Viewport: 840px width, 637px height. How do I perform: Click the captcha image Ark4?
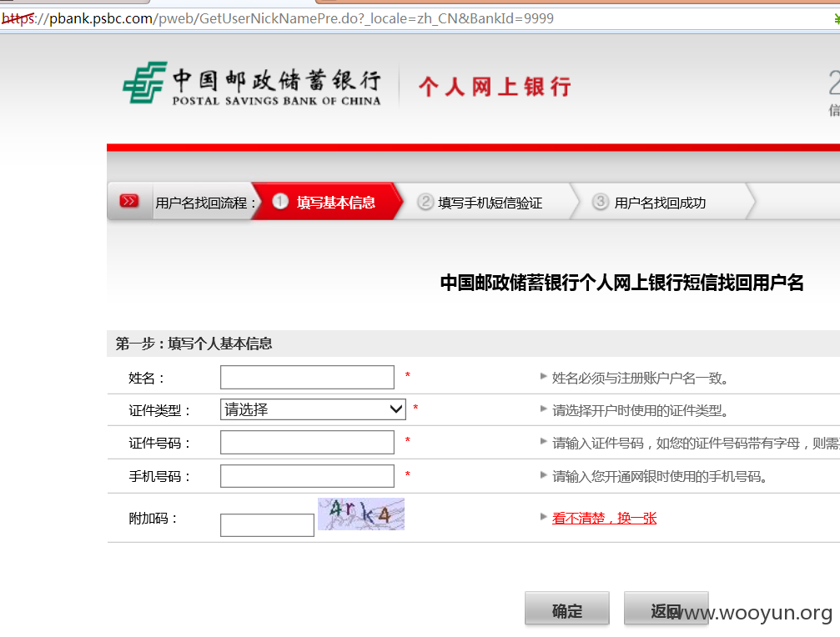[x=361, y=514]
